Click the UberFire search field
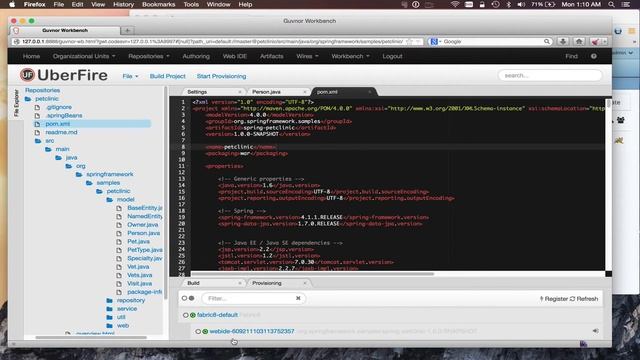640x360 pixels. click(x=550, y=76)
